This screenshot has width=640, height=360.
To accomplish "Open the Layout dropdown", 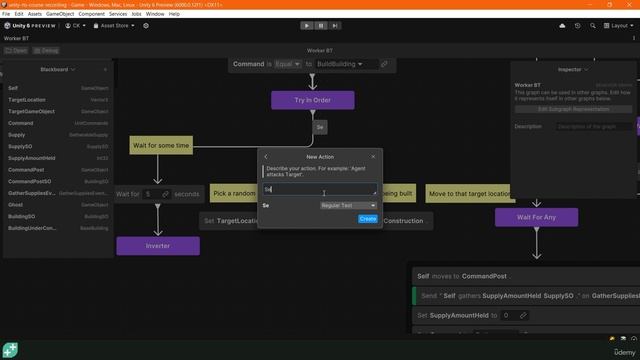I will click(619, 26).
